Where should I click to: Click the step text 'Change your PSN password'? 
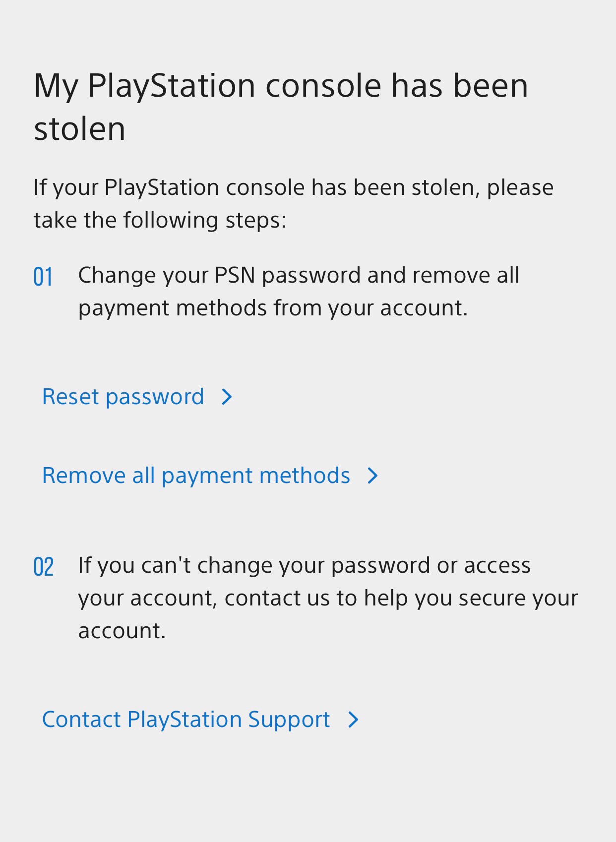pyautogui.click(x=299, y=291)
